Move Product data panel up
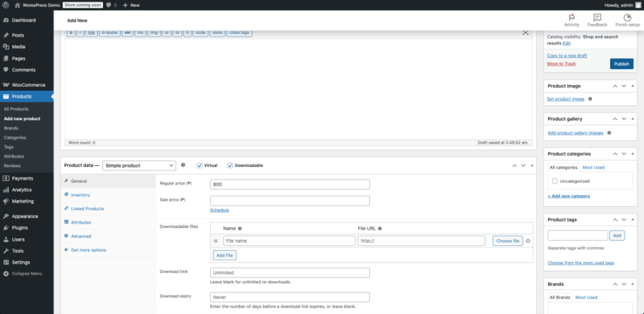The width and height of the screenshot is (644, 314). pos(514,165)
